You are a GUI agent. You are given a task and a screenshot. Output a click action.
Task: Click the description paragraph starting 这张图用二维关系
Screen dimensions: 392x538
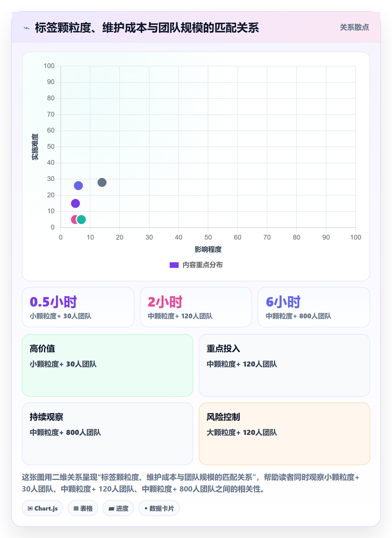coord(191,483)
